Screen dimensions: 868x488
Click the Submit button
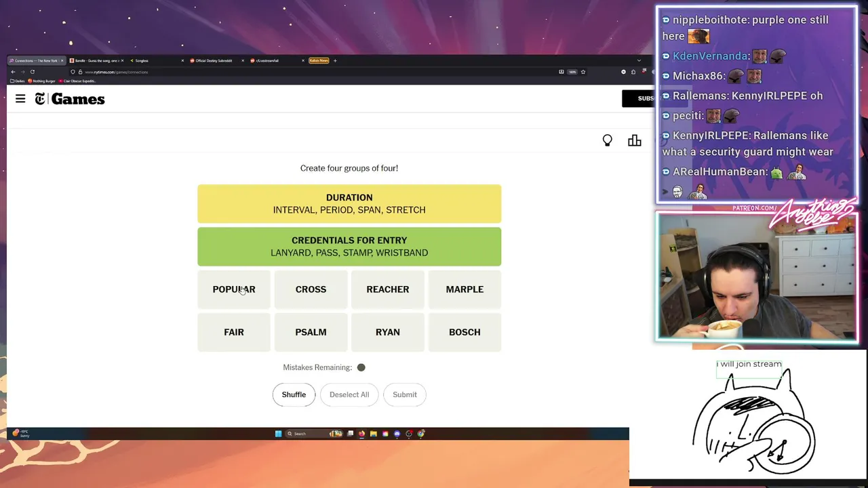coord(405,394)
